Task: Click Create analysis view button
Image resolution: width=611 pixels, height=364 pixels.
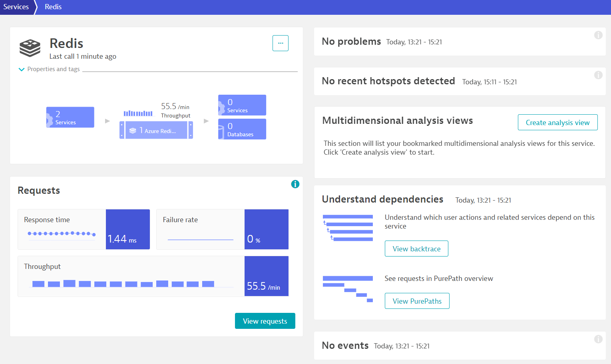Action: [558, 122]
